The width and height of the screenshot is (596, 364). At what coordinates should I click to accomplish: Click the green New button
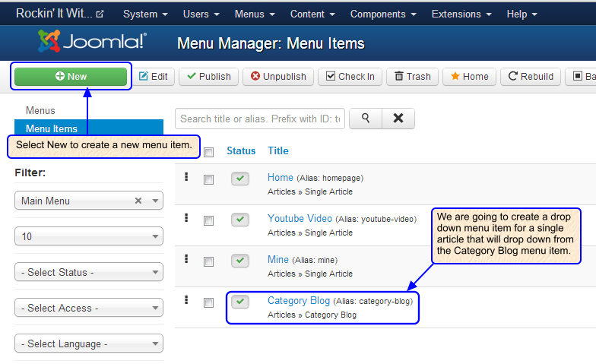click(71, 76)
